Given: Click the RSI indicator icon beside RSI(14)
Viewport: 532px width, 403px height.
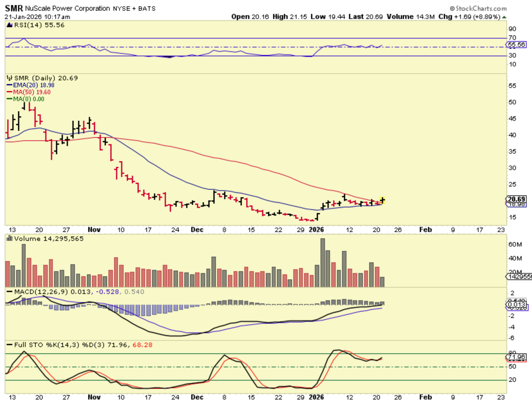Looking at the screenshot, I should (x=9, y=25).
